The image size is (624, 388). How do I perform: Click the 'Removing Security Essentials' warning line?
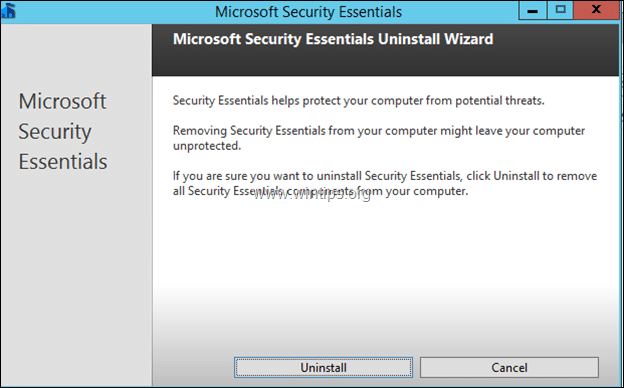pyautogui.click(x=379, y=131)
